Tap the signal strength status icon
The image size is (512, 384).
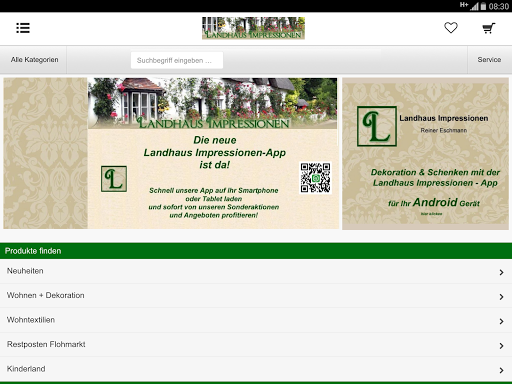point(474,6)
